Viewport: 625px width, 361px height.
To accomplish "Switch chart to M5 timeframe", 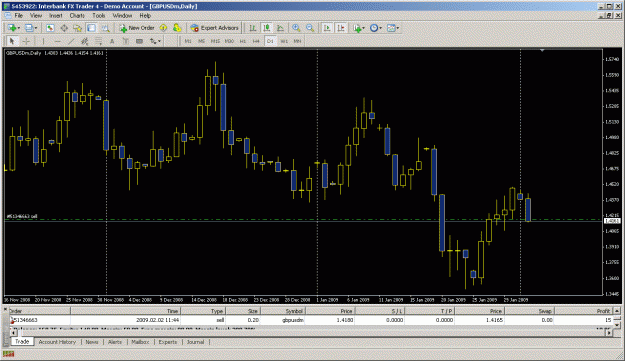I will tap(201, 41).
